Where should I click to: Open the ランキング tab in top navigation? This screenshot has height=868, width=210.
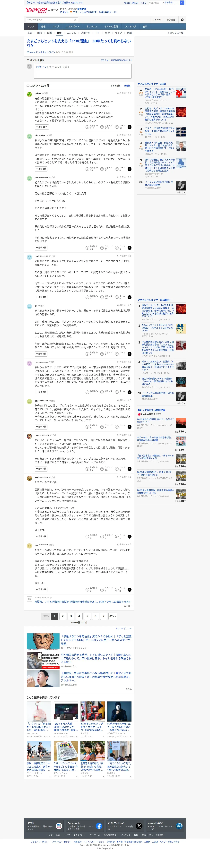click(131, 27)
